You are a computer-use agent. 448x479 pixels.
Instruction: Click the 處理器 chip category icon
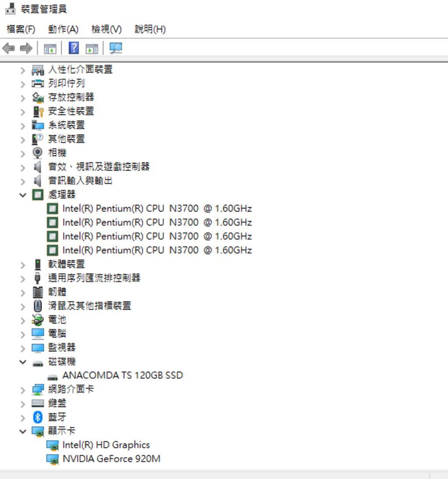(38, 194)
